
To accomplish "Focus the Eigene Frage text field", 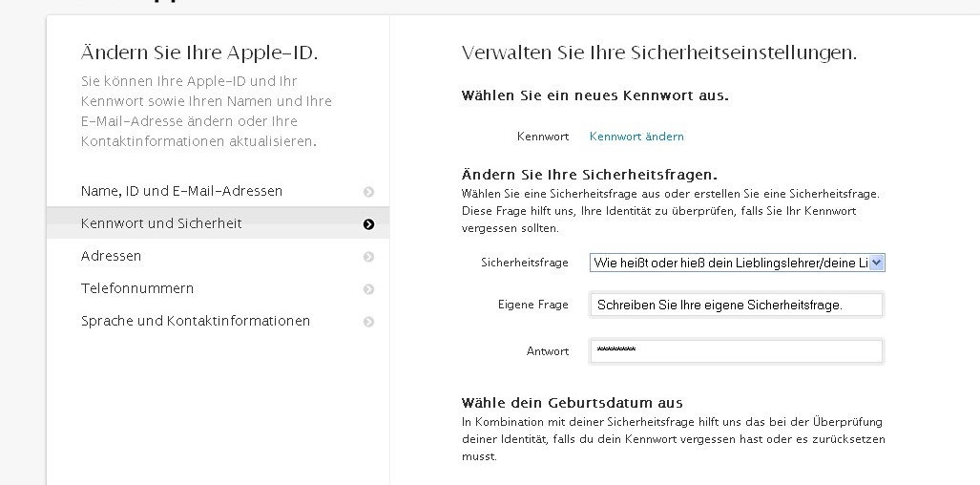I will (736, 305).
